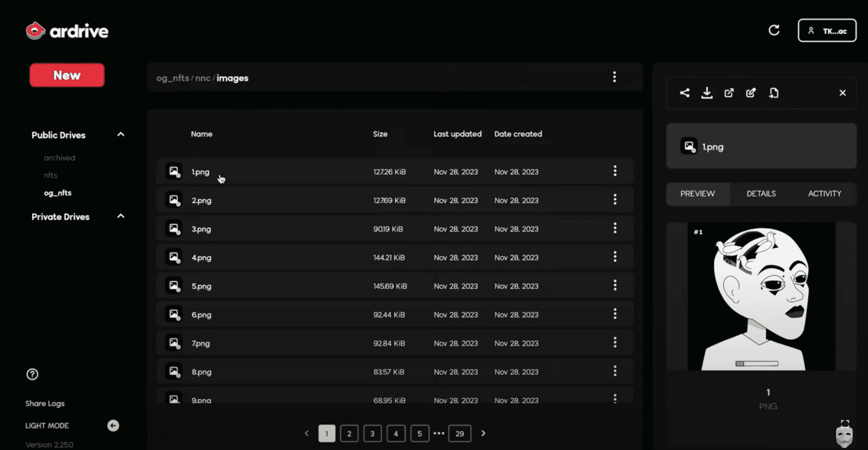Navigate to og_nfts in the breadcrumb
The height and width of the screenshot is (450, 868).
point(173,78)
